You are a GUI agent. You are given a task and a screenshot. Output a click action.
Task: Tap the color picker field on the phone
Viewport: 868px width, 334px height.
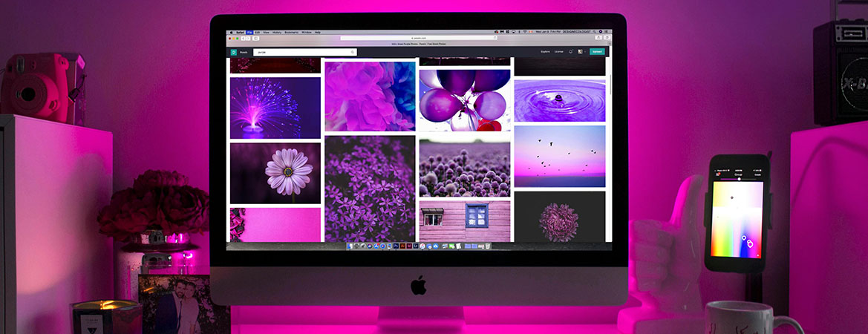(737, 220)
